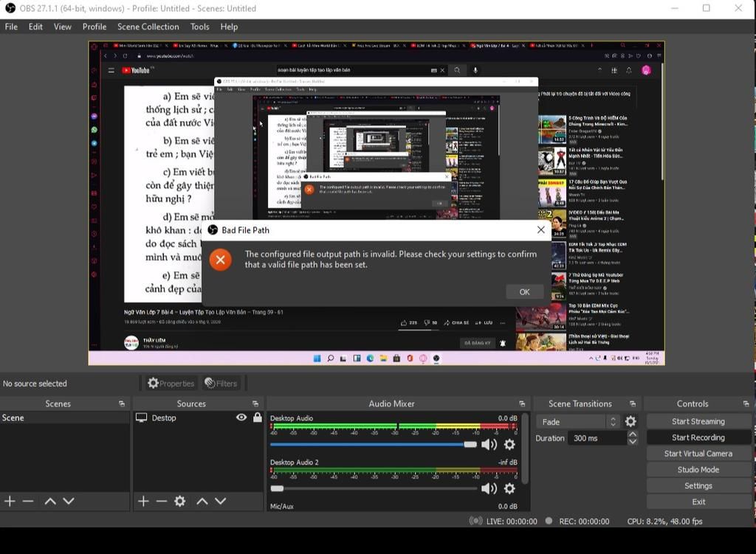Image resolution: width=756 pixels, height=554 pixels.
Task: Click the LIVE streaming status icon
Action: pyautogui.click(x=476, y=521)
